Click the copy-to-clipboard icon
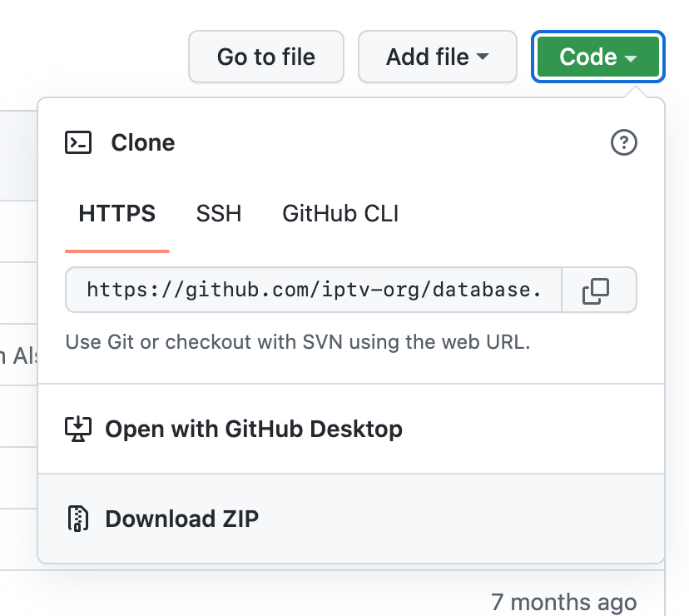Image resolution: width=689 pixels, height=616 pixels. coord(597,290)
